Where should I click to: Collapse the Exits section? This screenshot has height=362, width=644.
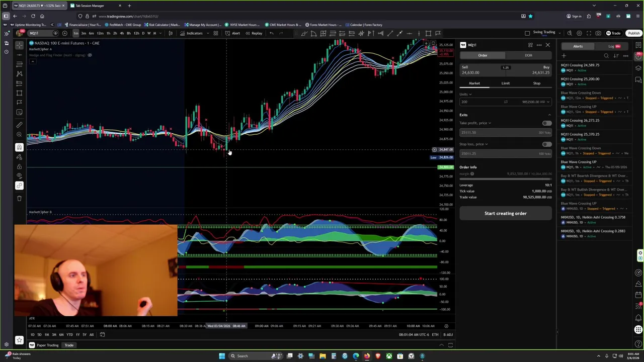point(549,115)
